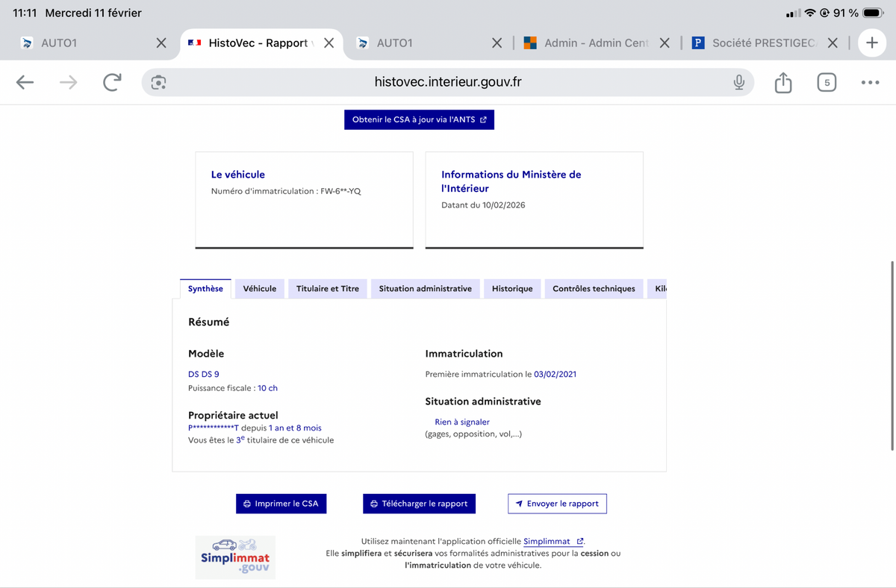Image resolution: width=896 pixels, height=588 pixels.
Task: Click Envoyer le rapport button
Action: point(557,504)
